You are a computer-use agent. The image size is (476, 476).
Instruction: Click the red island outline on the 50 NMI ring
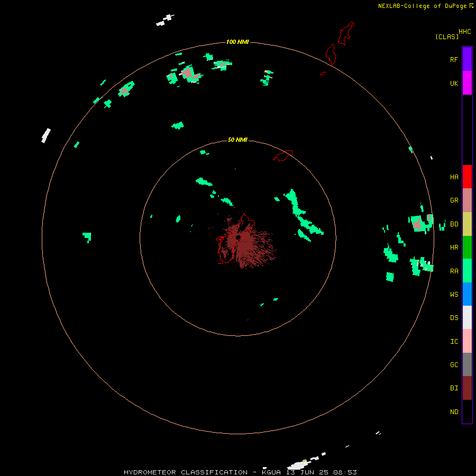(x=283, y=155)
